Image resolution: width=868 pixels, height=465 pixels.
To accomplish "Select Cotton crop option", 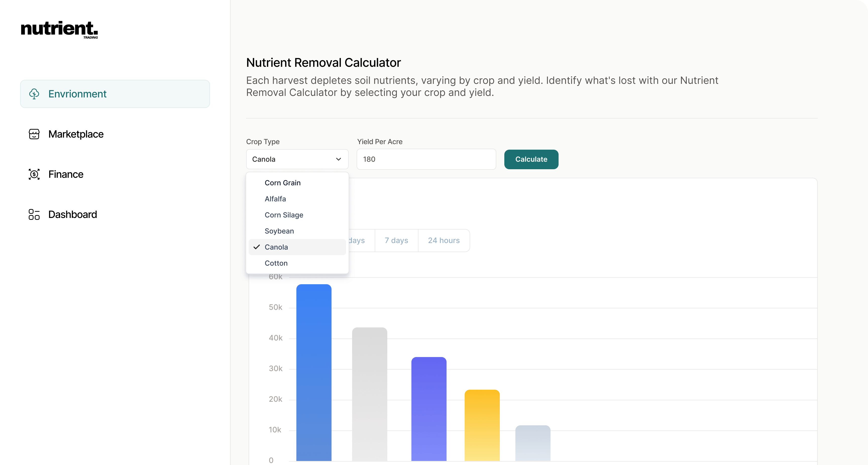I will [297, 263].
